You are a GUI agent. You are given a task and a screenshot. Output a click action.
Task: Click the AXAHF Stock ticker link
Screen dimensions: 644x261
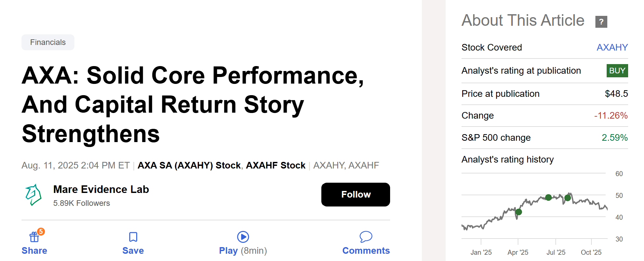click(275, 165)
